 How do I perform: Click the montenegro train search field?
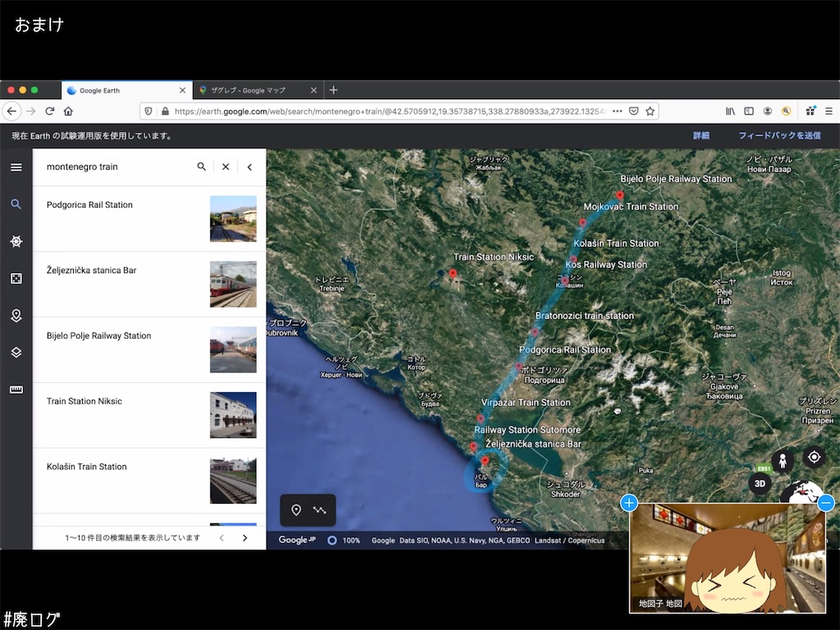115,167
